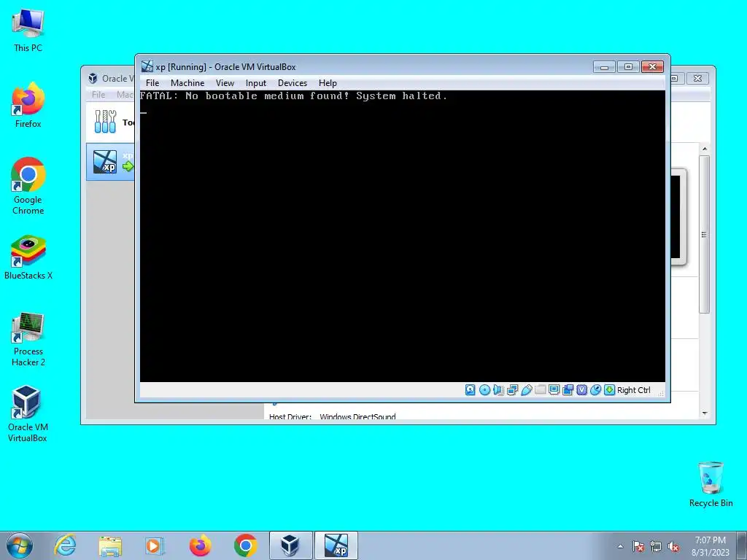This screenshot has height=560, width=747.
Task: Close the xp running VM window
Action: [x=653, y=66]
